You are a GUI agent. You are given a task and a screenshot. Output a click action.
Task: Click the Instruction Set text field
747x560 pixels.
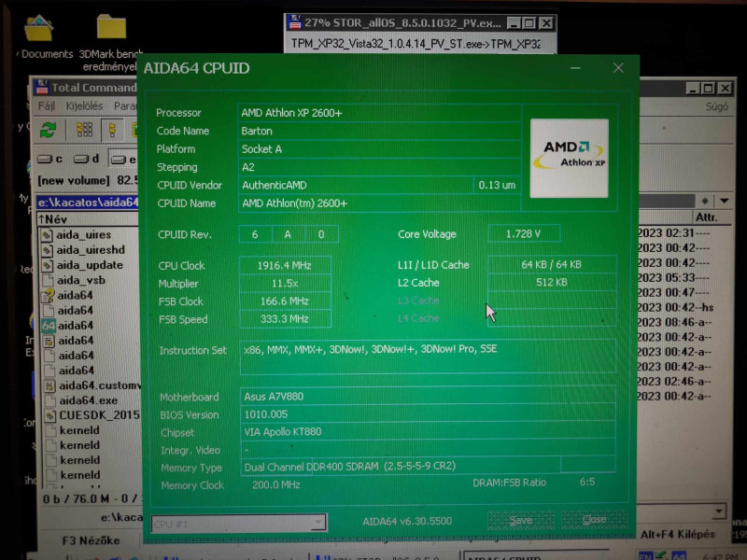tap(428, 356)
